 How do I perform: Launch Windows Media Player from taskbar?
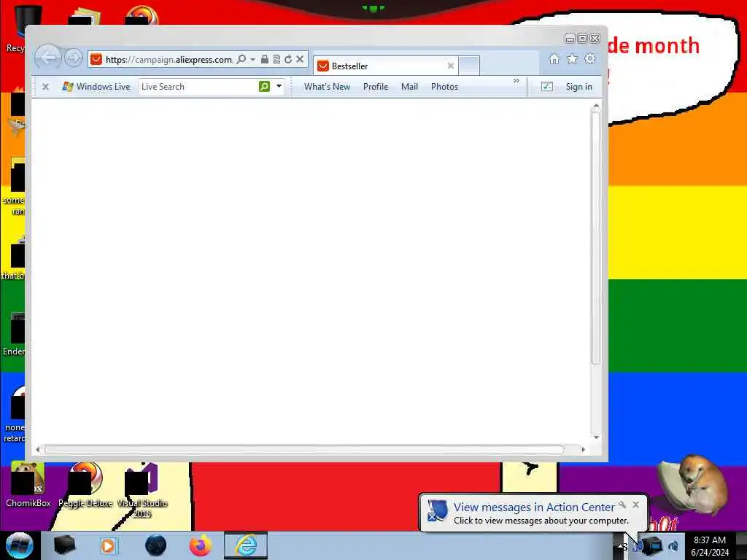[x=108, y=545]
